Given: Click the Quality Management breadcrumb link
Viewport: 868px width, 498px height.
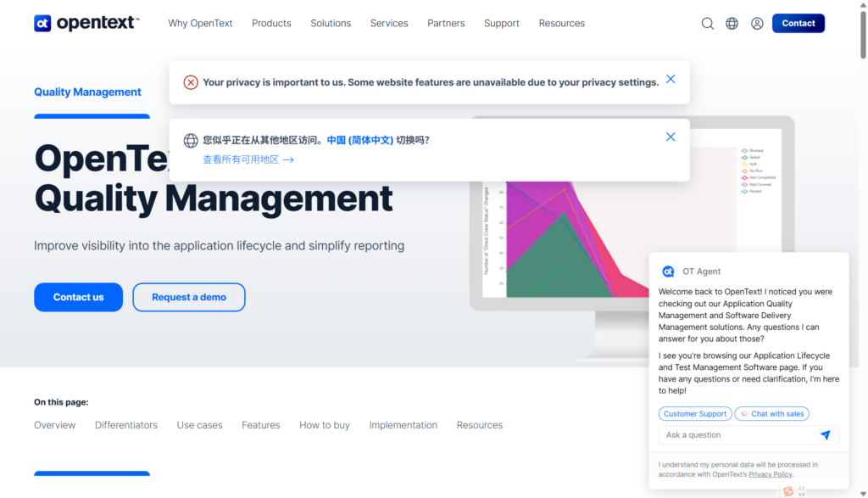Looking at the screenshot, I should point(87,92).
